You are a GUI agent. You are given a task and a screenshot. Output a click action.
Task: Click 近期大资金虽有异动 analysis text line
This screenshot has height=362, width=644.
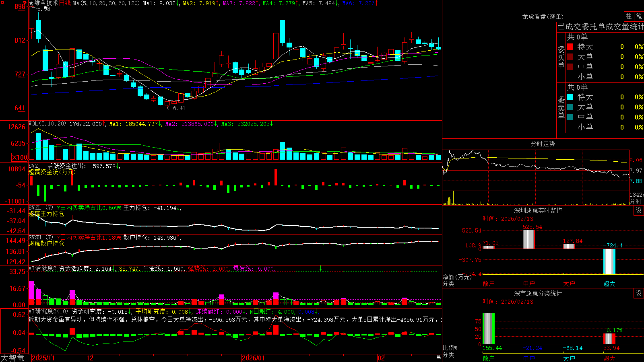(x=235, y=319)
